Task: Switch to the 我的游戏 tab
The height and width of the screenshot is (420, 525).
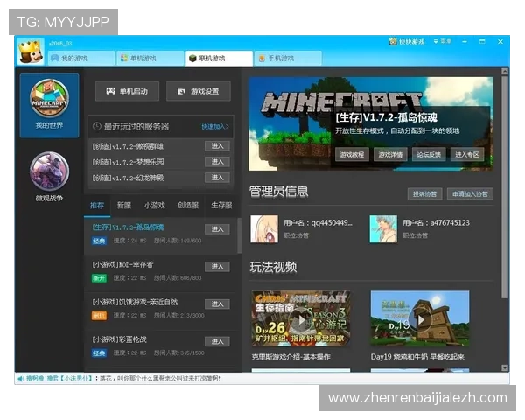Action: pyautogui.click(x=81, y=59)
